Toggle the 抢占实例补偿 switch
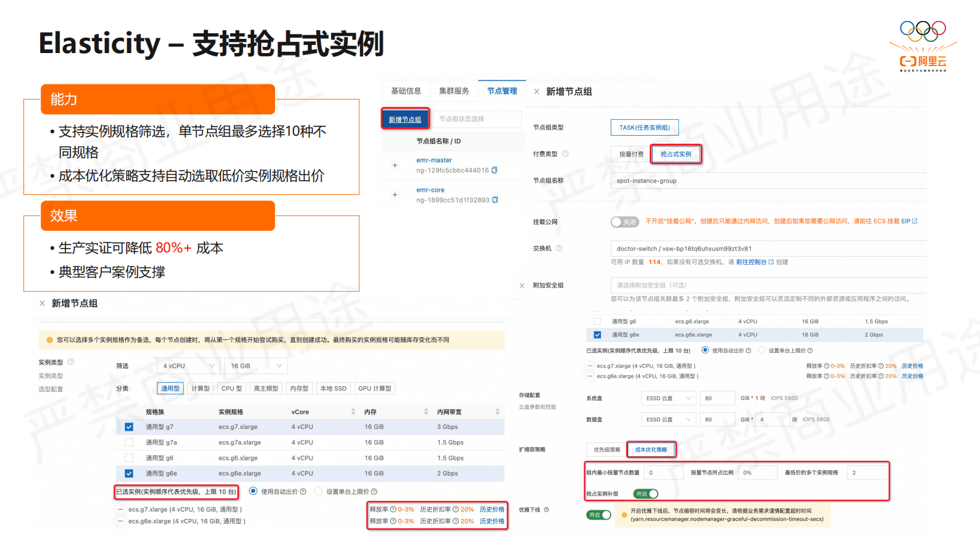This screenshot has width=980, height=551. point(646,494)
